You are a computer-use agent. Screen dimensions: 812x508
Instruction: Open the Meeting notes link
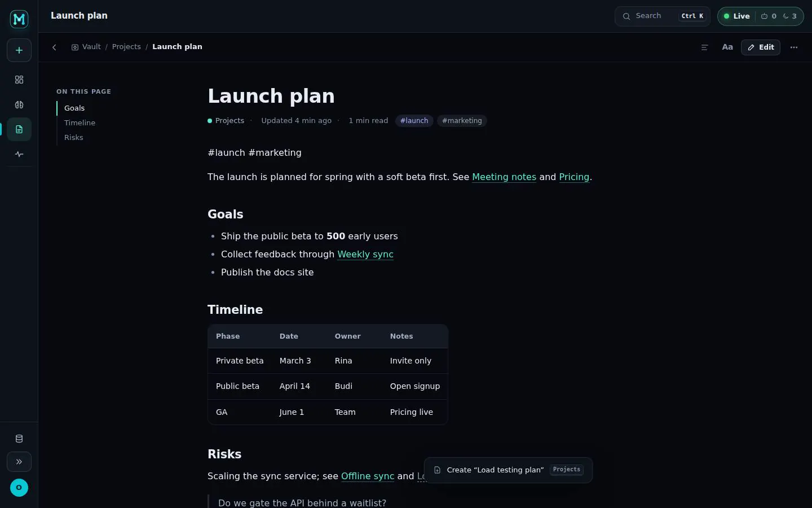click(x=504, y=177)
